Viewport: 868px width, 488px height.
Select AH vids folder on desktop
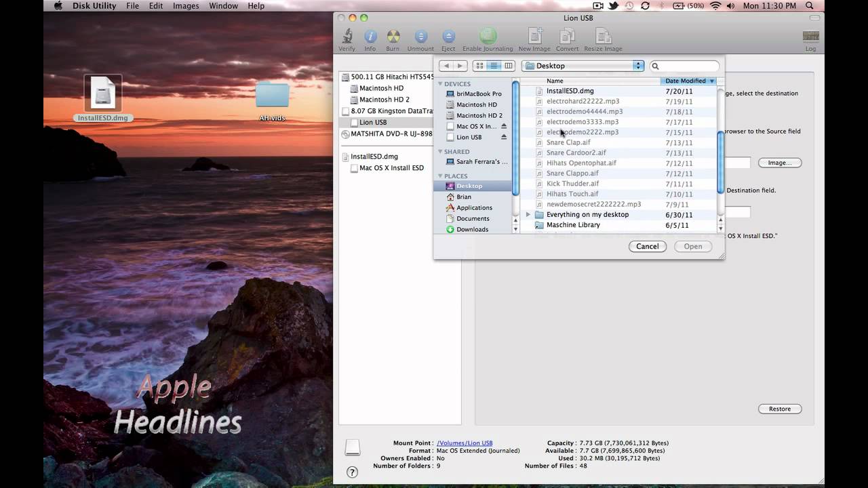click(x=273, y=99)
